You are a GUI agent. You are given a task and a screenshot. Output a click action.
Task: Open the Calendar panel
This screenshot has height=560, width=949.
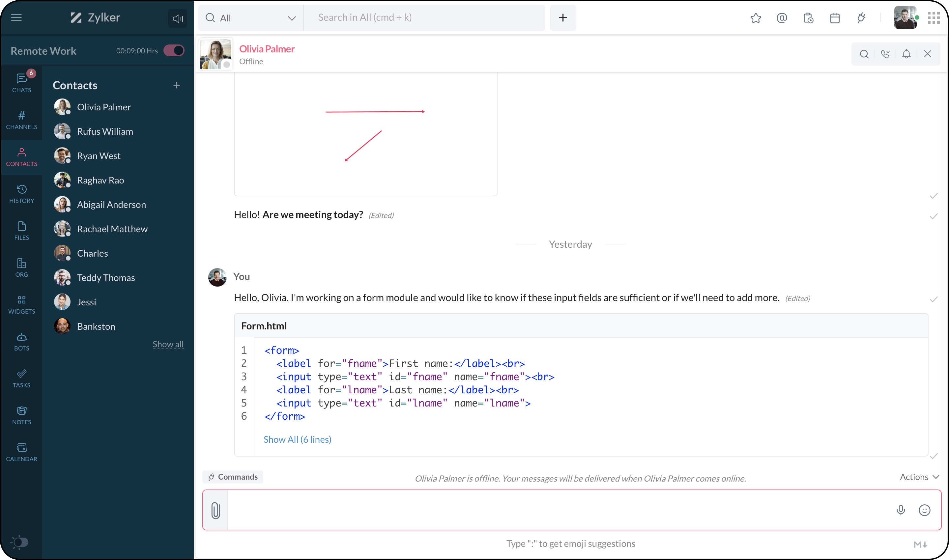point(21,452)
